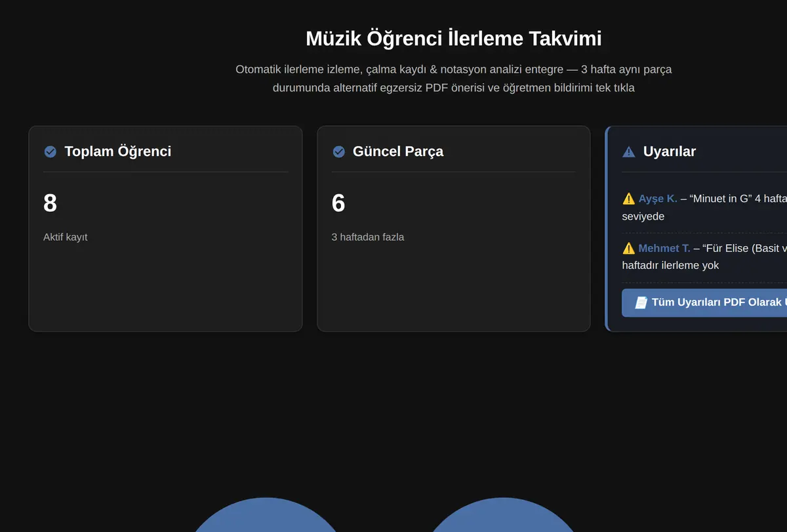
Task: Click the yellow warning icon before Mehmet T.
Action: point(628,249)
